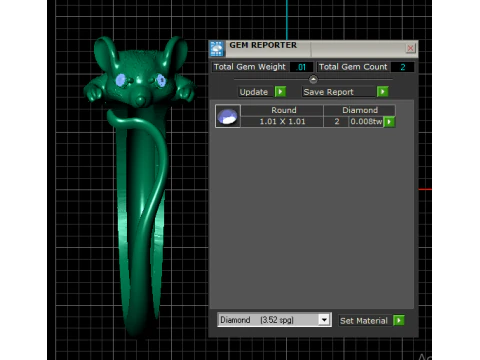Click the Round shape cell
The image size is (480, 360).
(283, 110)
